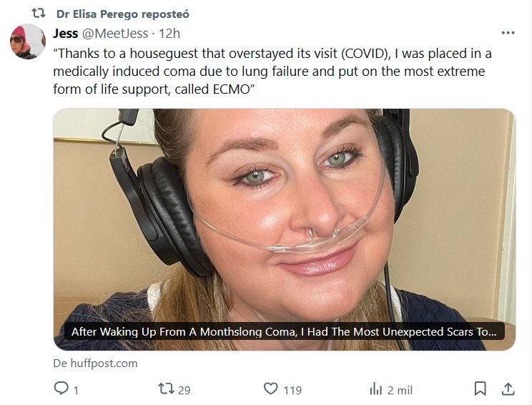Click the small repost icon beside Dr Elisa Perego
The height and width of the screenshot is (405, 532).
39,14
